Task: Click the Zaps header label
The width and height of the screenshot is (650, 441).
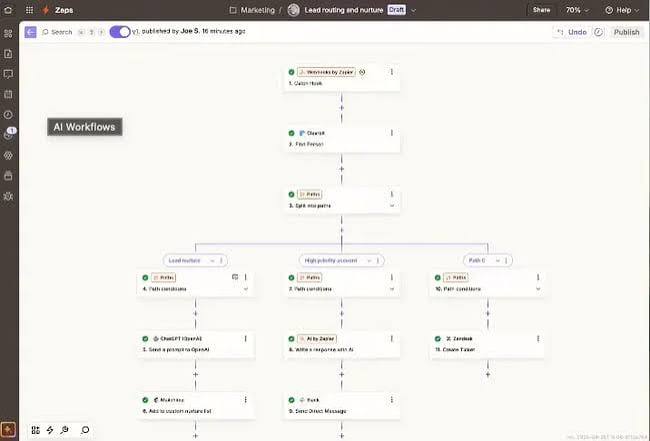Action: pyautogui.click(x=64, y=10)
